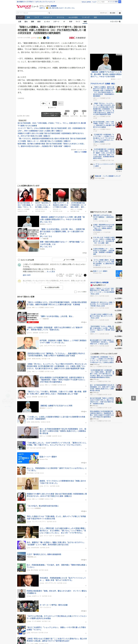Toggle the コメント非表示 checkbox

click(x=75, y=292)
